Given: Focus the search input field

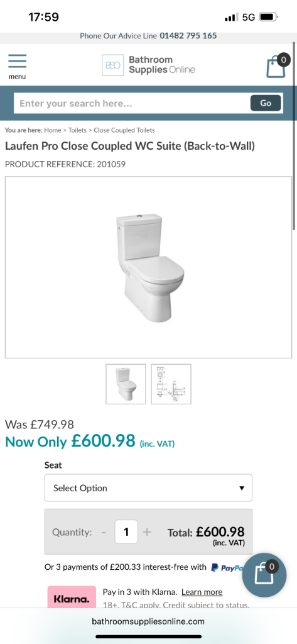Looking at the screenshot, I should [x=132, y=103].
